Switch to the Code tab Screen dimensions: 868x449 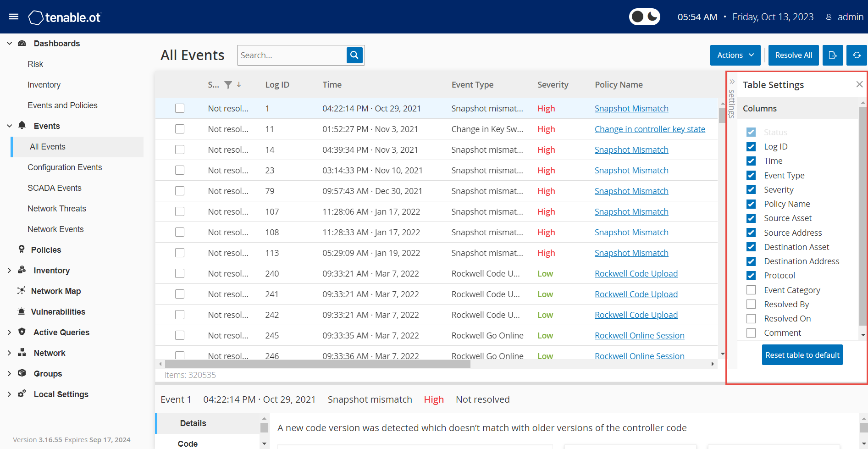click(188, 443)
